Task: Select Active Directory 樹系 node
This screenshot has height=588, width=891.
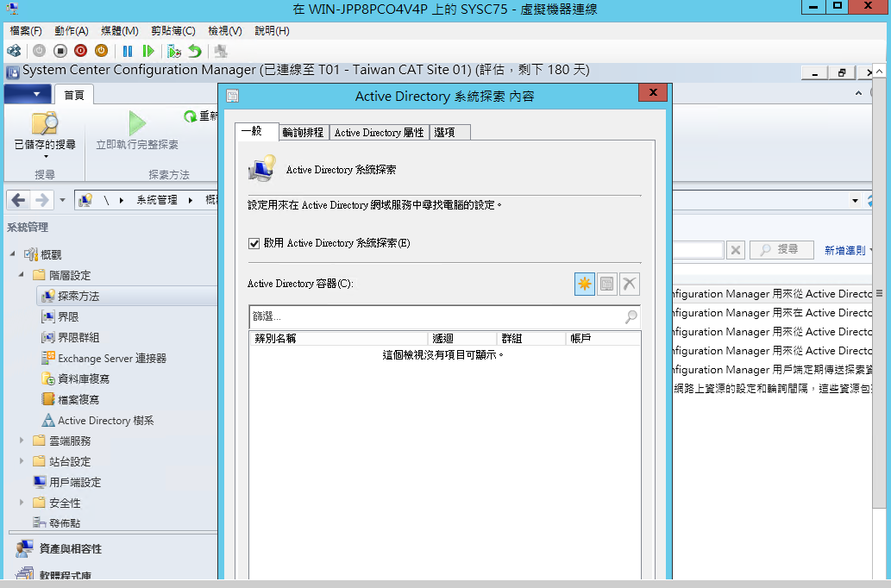Action: coord(106,421)
